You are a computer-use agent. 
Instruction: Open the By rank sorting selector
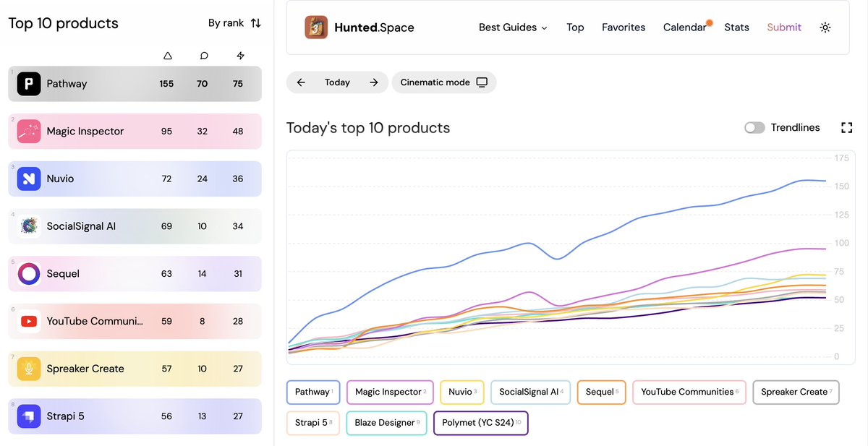234,23
